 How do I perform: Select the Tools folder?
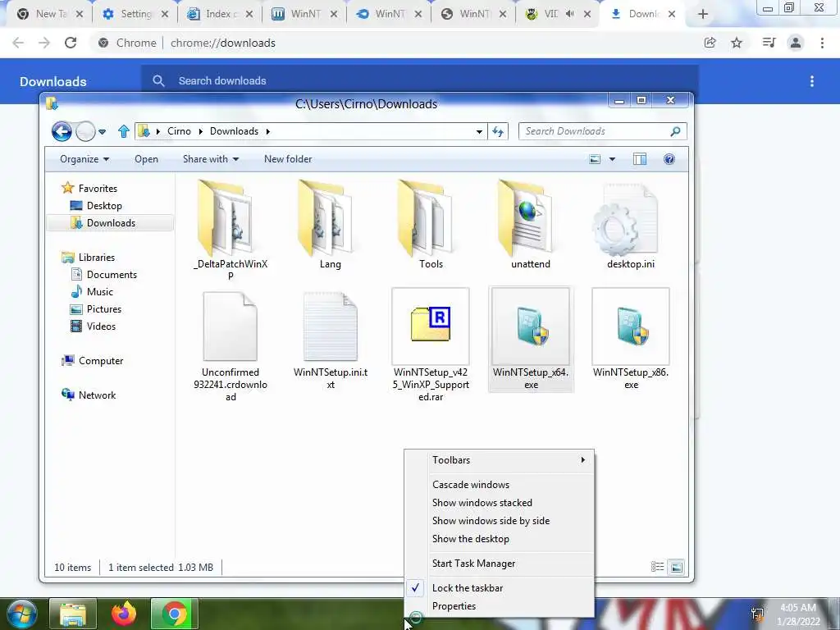click(431, 225)
